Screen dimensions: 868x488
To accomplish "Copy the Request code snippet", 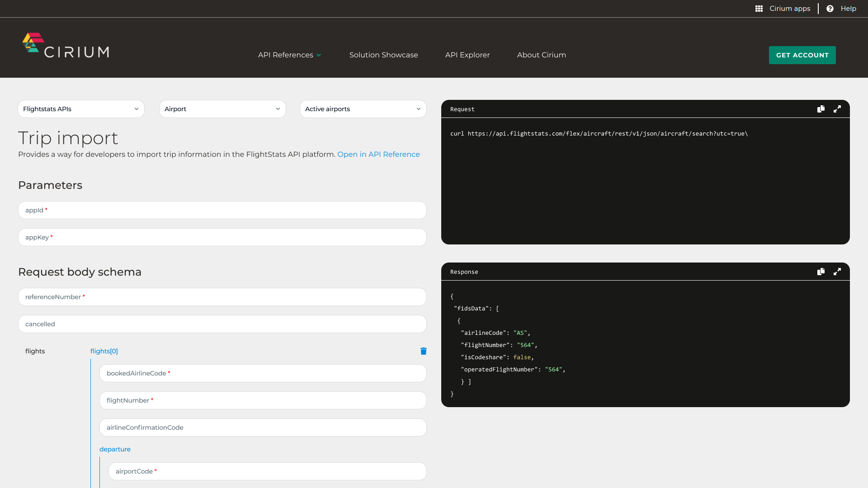I will click(x=821, y=109).
